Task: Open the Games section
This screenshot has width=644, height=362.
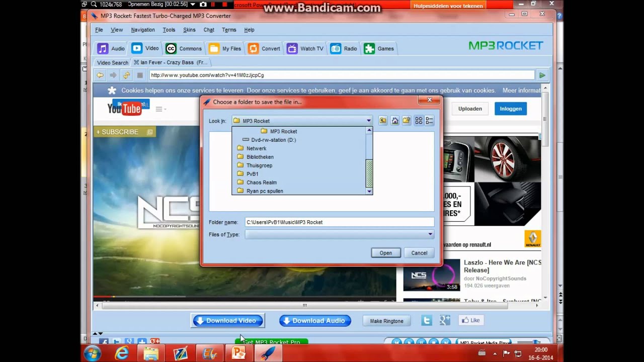Action: click(x=379, y=48)
